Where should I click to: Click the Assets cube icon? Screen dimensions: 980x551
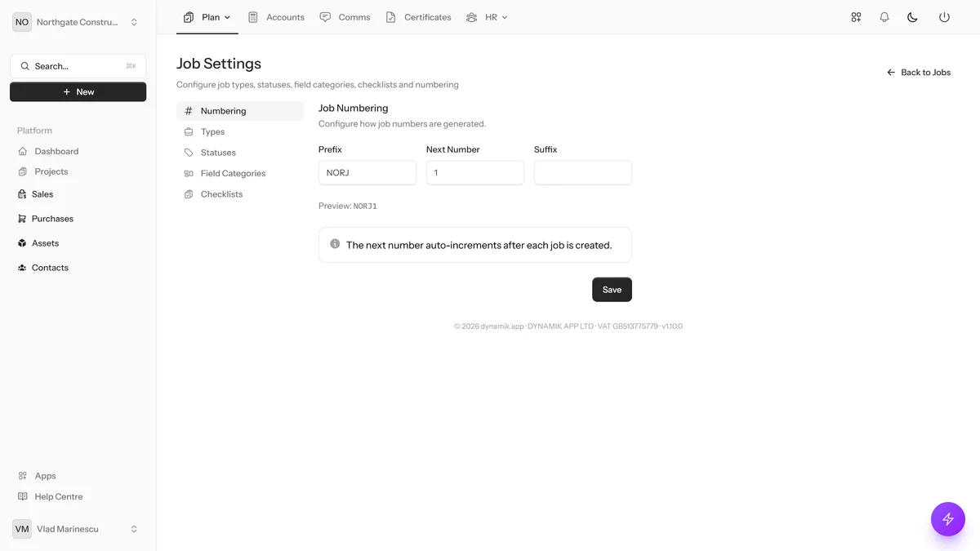(x=22, y=243)
